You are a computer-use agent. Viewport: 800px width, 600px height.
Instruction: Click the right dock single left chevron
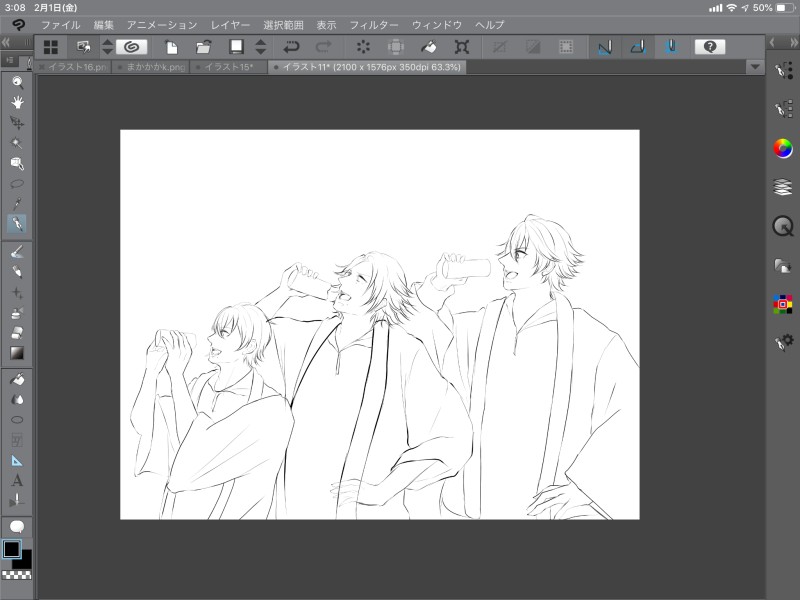coord(772,43)
